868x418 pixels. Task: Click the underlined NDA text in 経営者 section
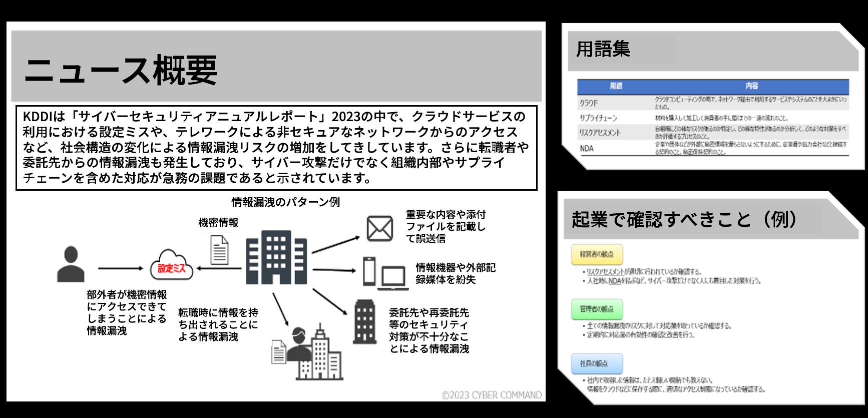point(614,281)
